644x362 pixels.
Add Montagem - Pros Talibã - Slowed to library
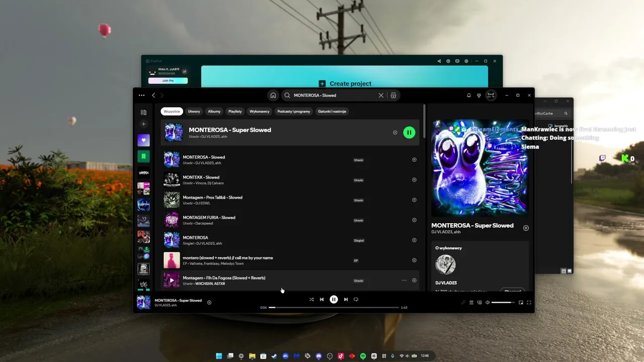tap(414, 200)
